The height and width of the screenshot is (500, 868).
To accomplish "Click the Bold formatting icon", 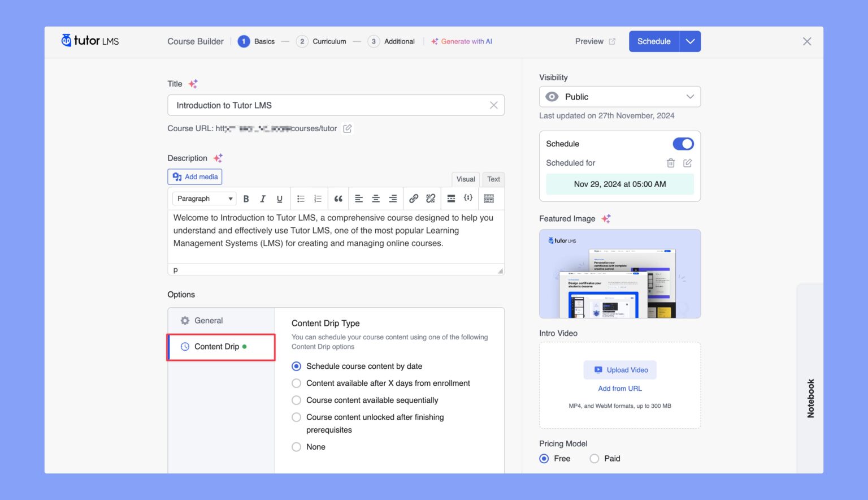I will pyautogui.click(x=246, y=199).
